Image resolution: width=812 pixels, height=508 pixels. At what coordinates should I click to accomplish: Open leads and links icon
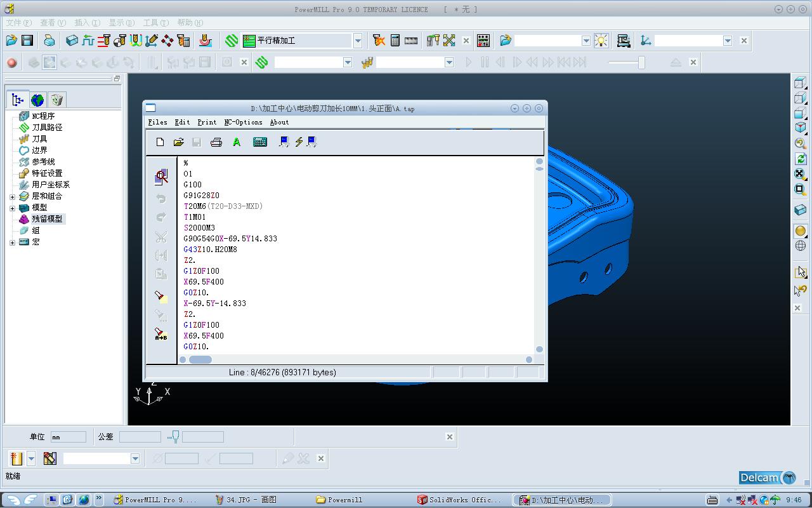pos(136,41)
